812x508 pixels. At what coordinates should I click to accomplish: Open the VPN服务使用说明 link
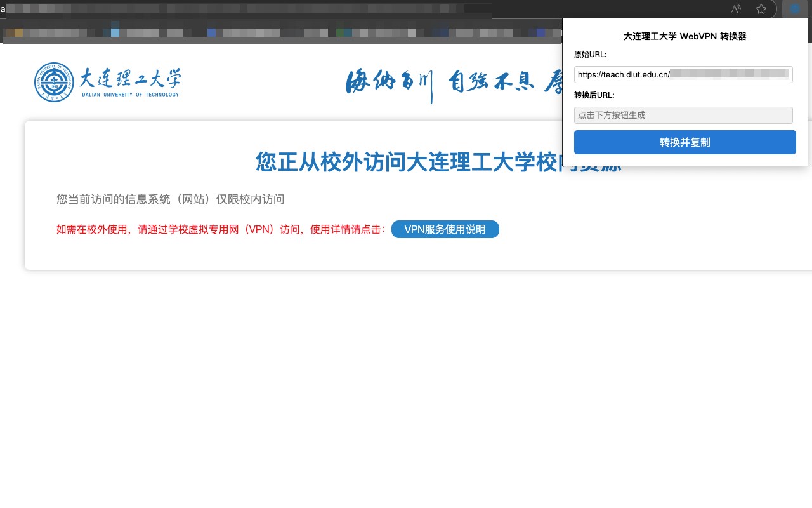[445, 229]
